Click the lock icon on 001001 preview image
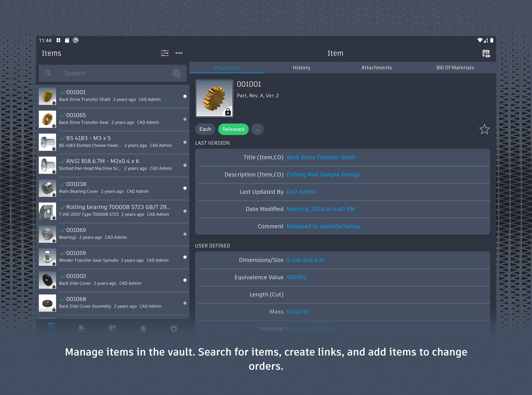532x395 pixels. click(228, 112)
